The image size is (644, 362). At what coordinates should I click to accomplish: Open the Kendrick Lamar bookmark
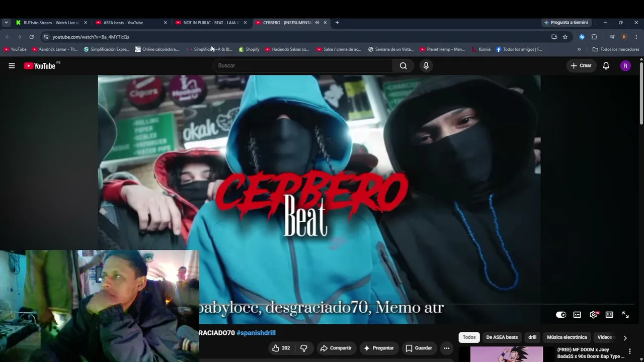tap(55, 49)
